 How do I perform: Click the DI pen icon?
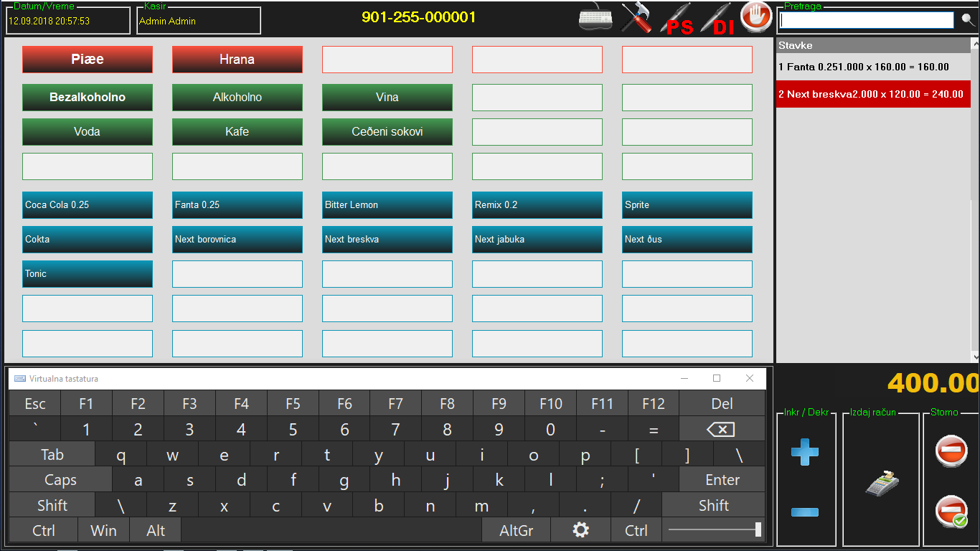(717, 19)
